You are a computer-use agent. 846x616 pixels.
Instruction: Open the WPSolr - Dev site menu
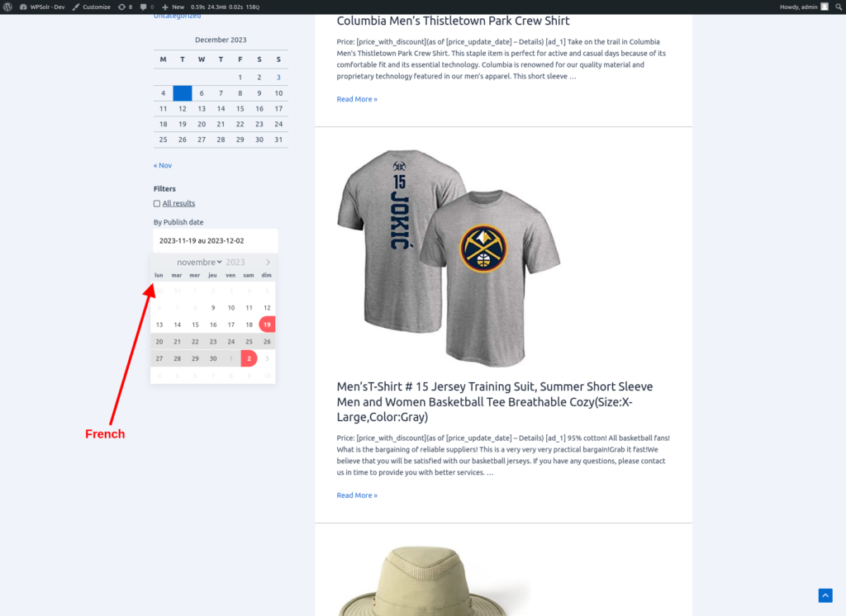pyautogui.click(x=42, y=7)
